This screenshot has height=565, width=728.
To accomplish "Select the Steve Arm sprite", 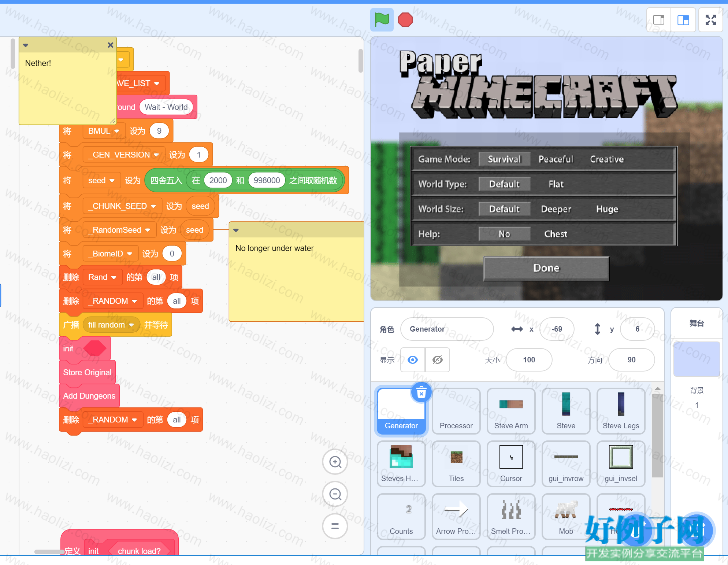I will coord(511,411).
